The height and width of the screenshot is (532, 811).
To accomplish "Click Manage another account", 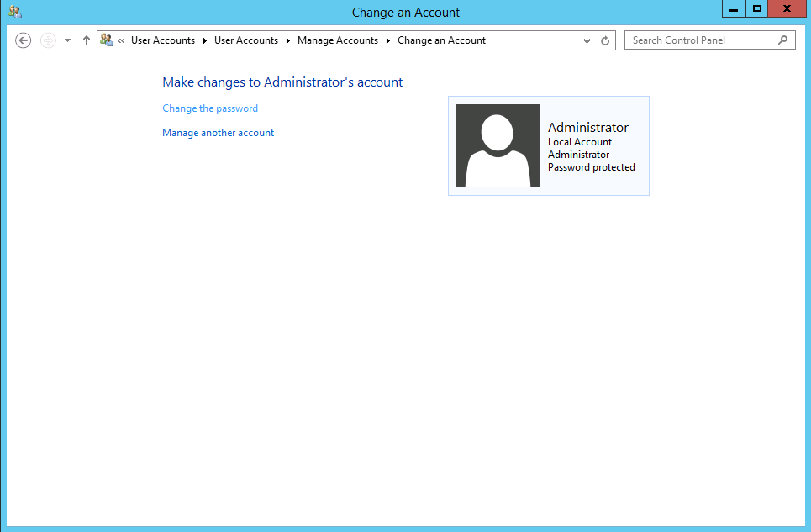I will tap(218, 132).
